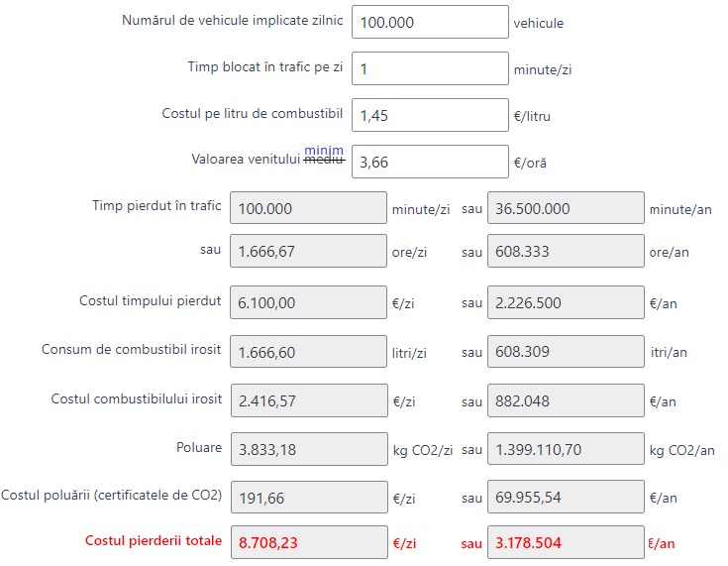This screenshot has width=728, height=566.
Task: Click the 1.399.110,70 kg CO2 yearly field
Action: point(566,449)
